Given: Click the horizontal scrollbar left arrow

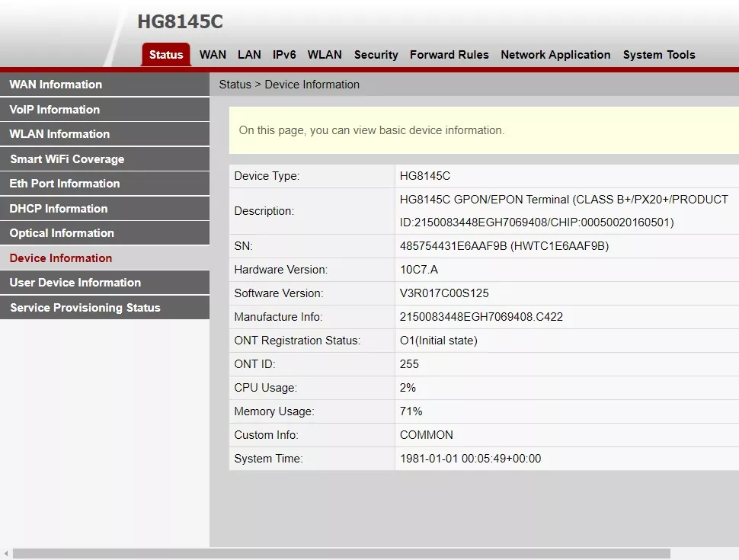Looking at the screenshot, I should point(6,554).
